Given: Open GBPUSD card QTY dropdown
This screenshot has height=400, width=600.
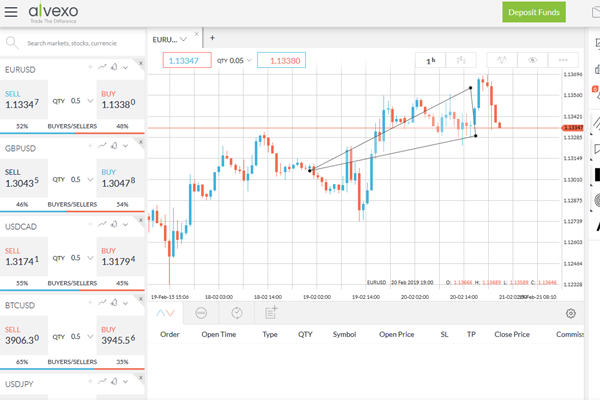Looking at the screenshot, I should coord(90,180).
